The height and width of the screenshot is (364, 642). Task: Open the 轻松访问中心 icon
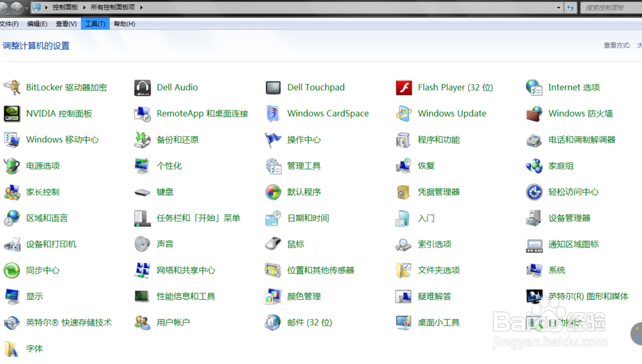click(534, 192)
